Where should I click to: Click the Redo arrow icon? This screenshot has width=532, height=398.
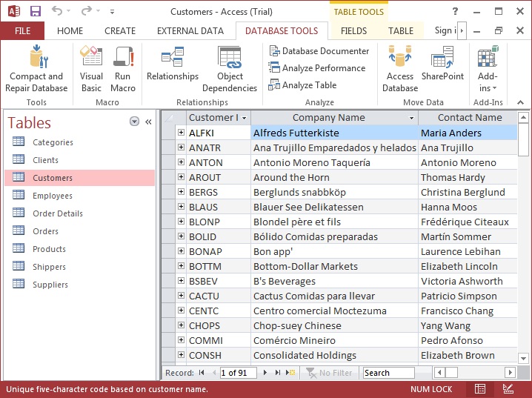(87, 11)
